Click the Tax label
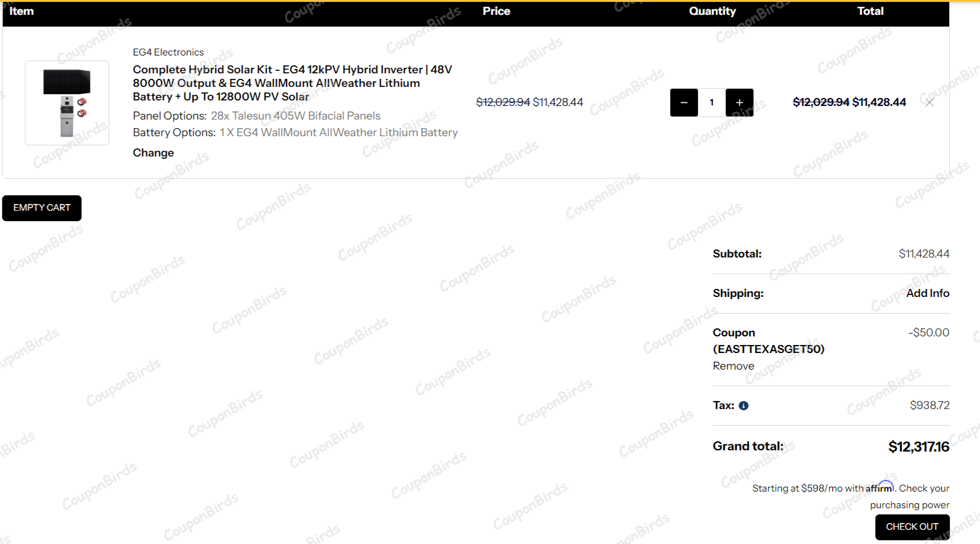 pyautogui.click(x=723, y=405)
